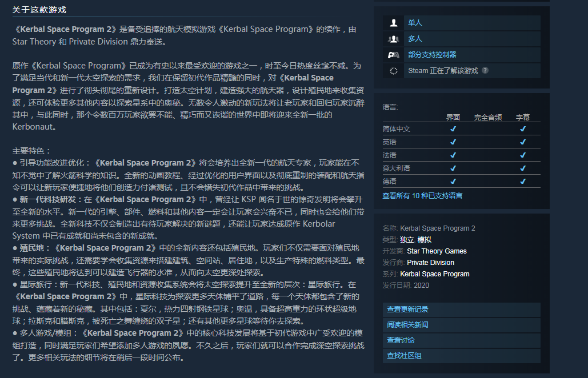The image size is (588, 378).
Task: Open the Star Theory Games developer link
Action: coord(437,251)
